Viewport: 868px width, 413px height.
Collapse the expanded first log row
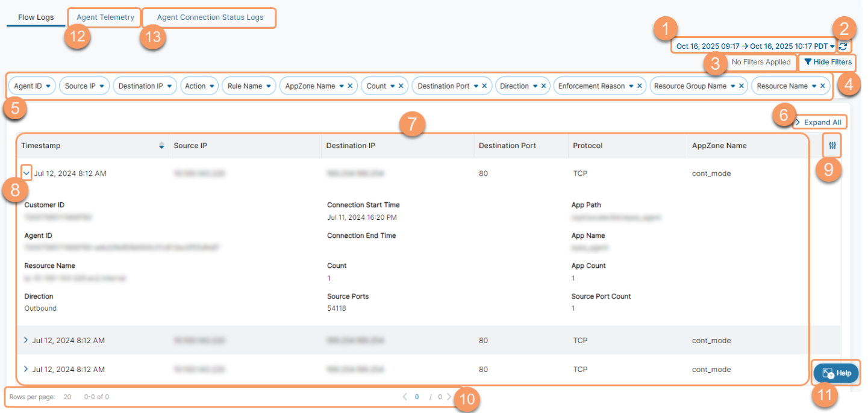tap(26, 173)
